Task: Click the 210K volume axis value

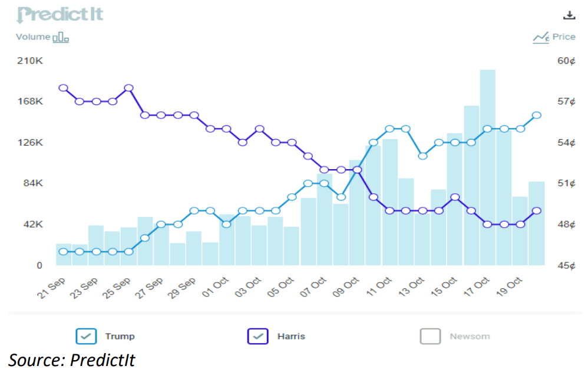Action: coord(29,60)
